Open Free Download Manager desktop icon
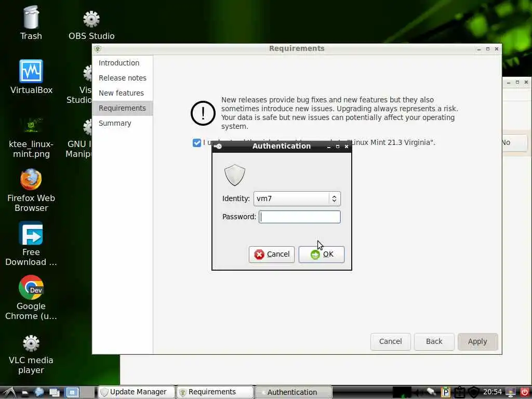 coord(31,233)
